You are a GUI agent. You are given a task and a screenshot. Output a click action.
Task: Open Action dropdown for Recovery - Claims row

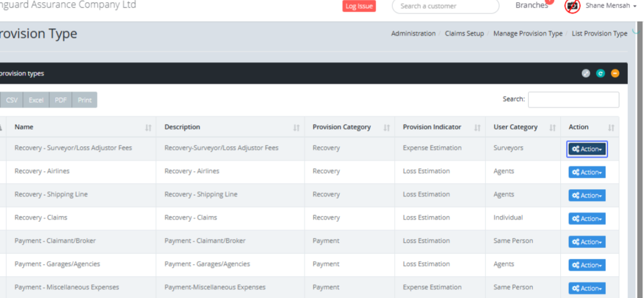coord(587,219)
